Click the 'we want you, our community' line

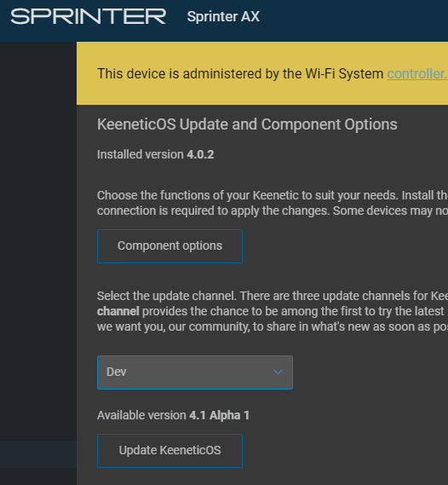(x=273, y=327)
